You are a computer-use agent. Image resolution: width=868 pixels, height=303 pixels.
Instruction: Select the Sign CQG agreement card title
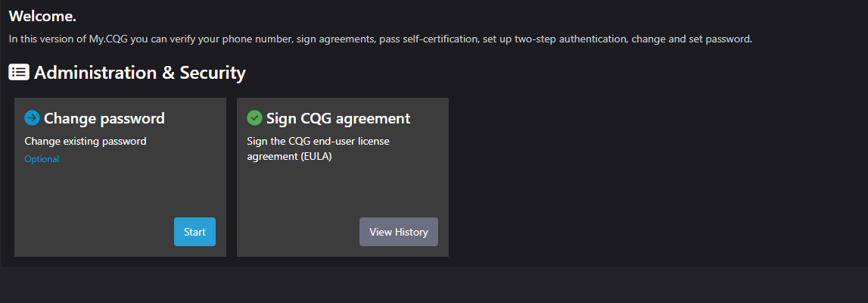point(338,118)
